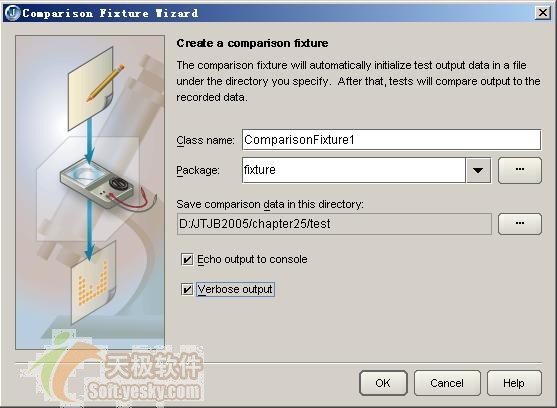
Task: Expand the Package dropdown arrow
Action: [478, 170]
